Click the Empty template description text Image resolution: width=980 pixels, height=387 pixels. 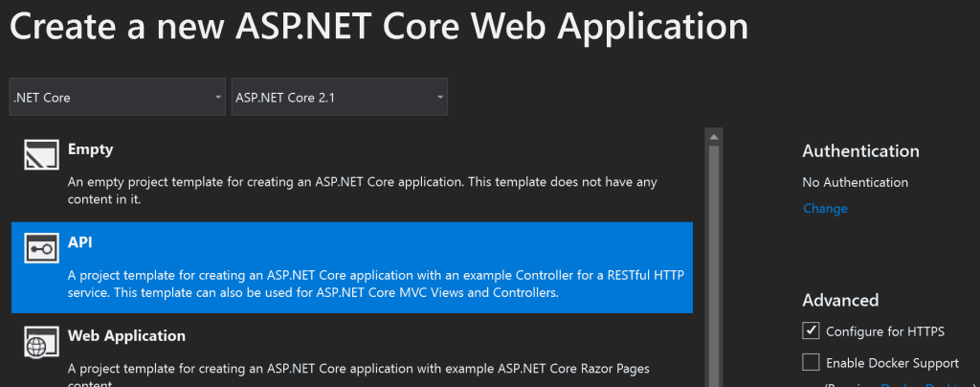coord(363,191)
